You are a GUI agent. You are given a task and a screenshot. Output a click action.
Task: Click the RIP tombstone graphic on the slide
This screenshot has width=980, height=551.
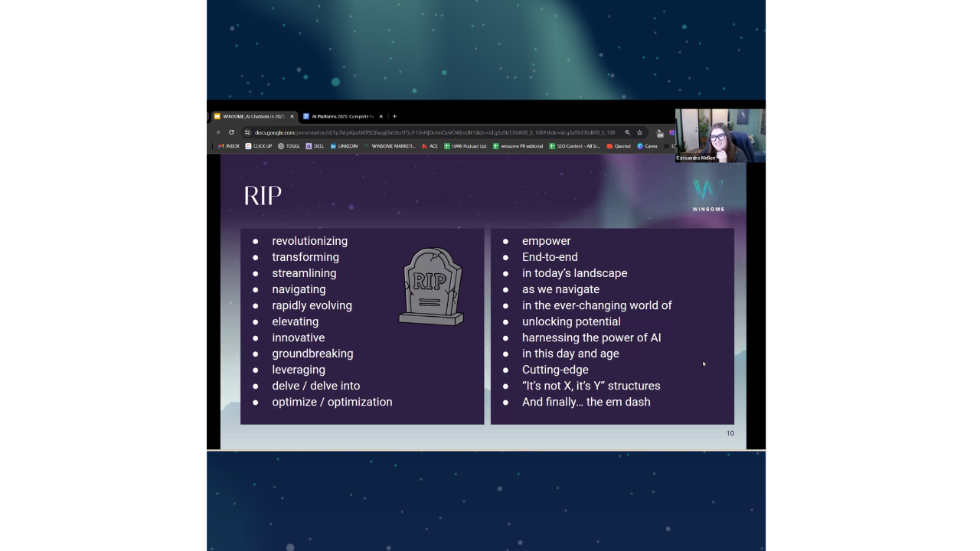coord(431,286)
